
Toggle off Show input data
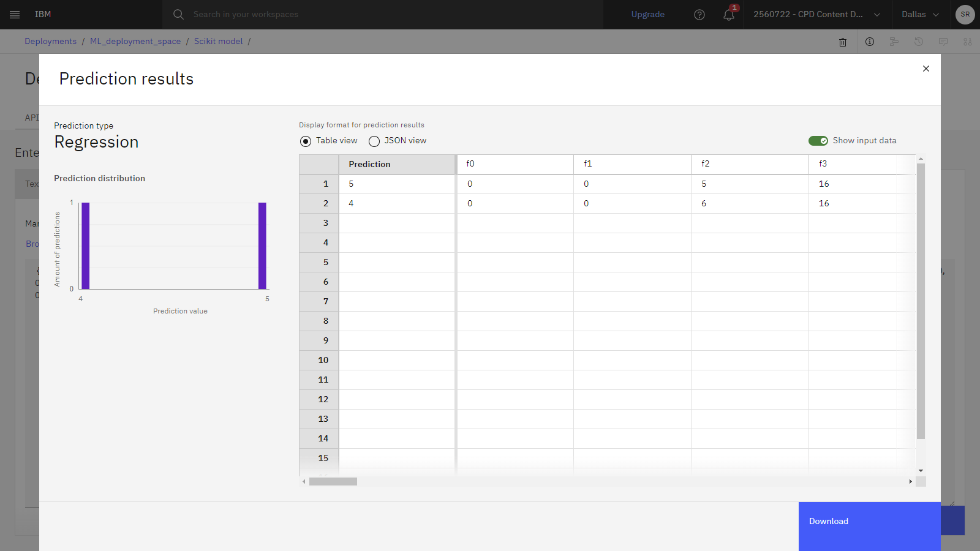[x=818, y=140]
